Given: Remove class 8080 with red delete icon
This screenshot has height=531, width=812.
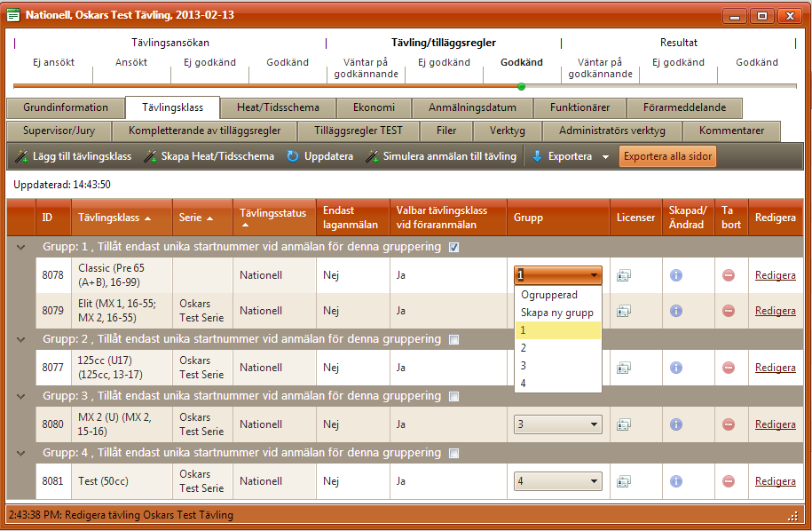Looking at the screenshot, I should point(729,424).
